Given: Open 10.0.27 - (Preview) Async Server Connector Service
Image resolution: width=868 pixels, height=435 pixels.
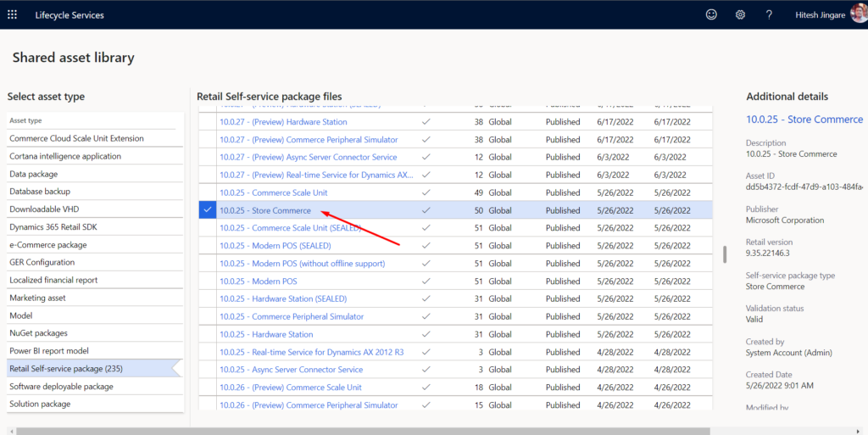Looking at the screenshot, I should (309, 157).
